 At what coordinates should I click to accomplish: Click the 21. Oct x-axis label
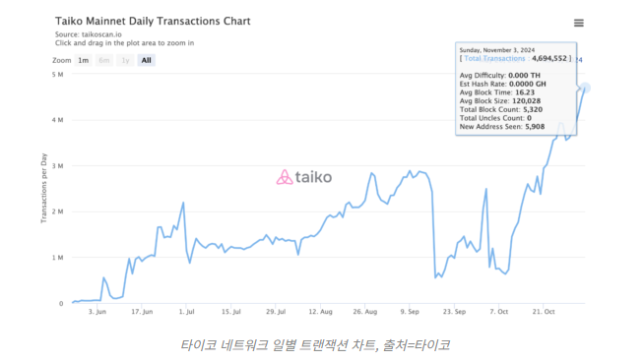(x=544, y=312)
